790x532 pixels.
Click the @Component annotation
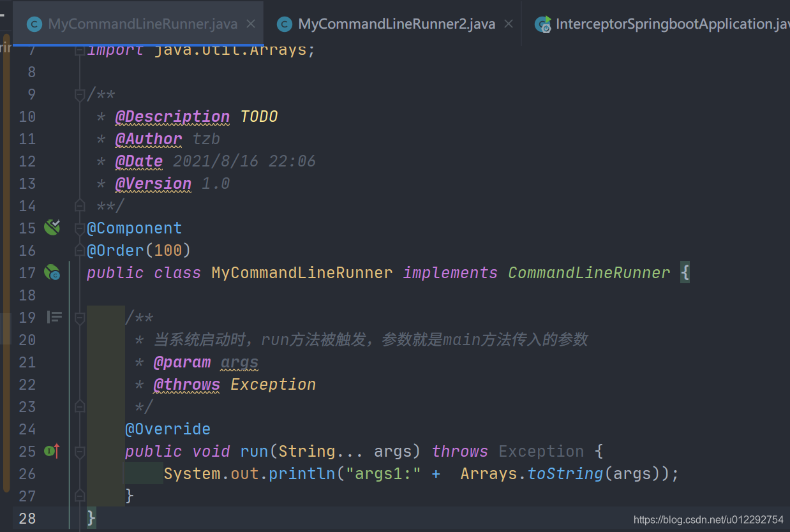(x=135, y=228)
